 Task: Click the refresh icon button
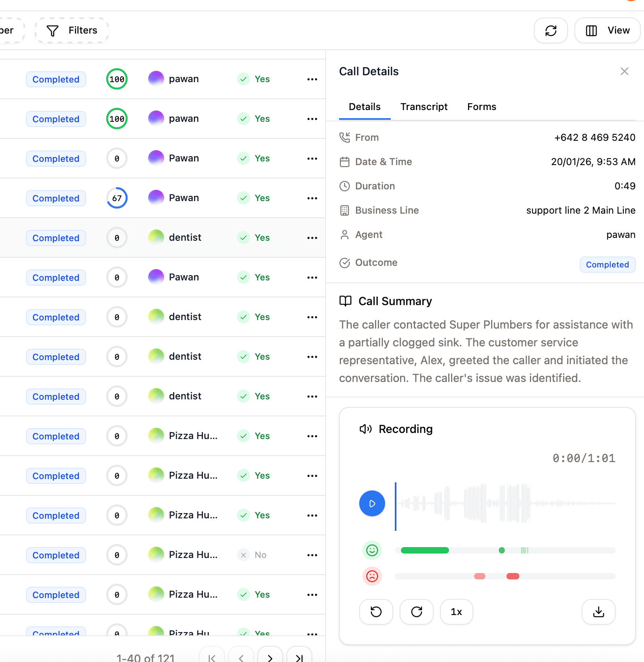pyautogui.click(x=551, y=31)
